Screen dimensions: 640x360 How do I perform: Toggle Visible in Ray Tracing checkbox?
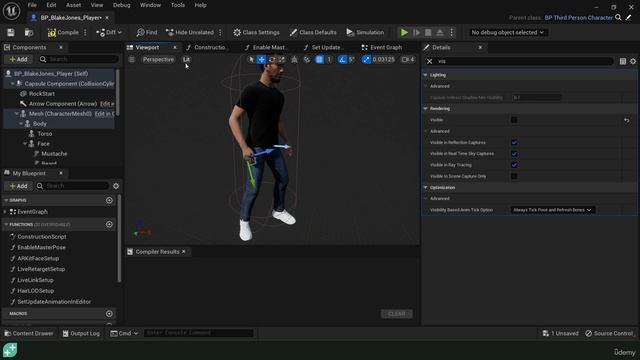pos(514,165)
